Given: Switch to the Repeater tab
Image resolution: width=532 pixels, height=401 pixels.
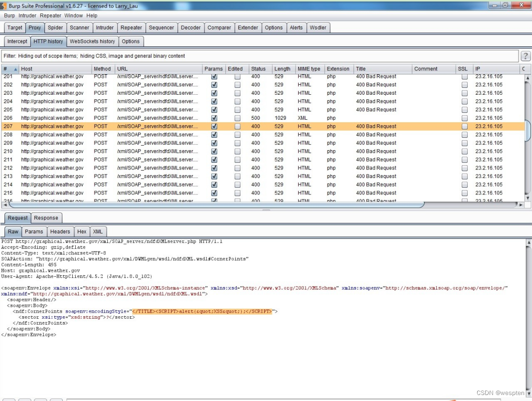Looking at the screenshot, I should pos(131,28).
